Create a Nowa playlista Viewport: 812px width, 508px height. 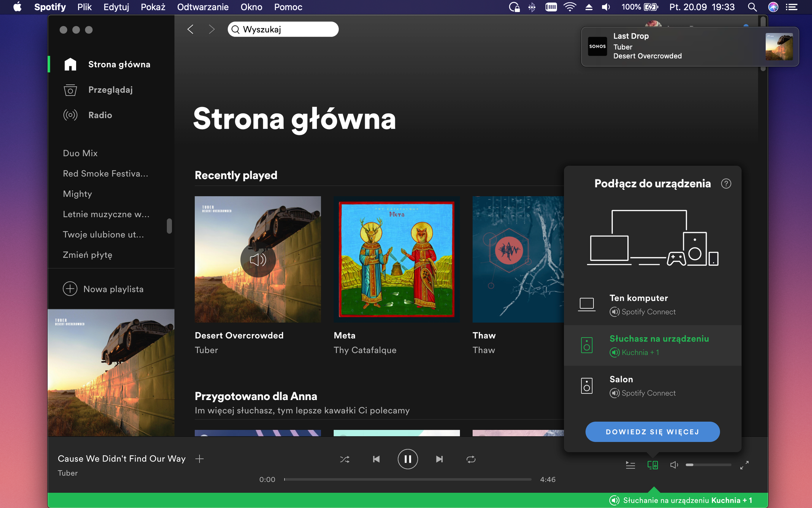click(x=103, y=289)
